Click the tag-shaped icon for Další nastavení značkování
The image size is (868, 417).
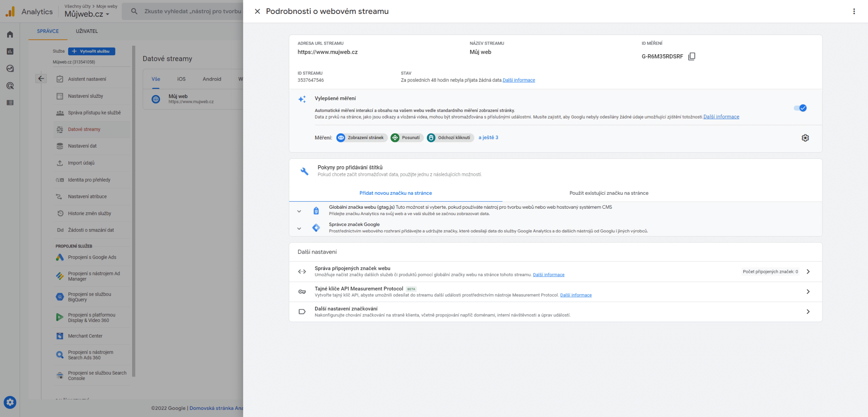click(x=302, y=311)
